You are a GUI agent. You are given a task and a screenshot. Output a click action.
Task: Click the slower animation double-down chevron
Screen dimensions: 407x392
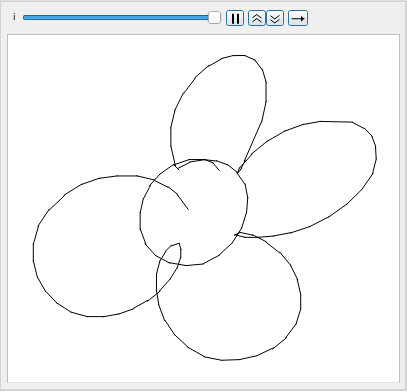pyautogui.click(x=275, y=18)
